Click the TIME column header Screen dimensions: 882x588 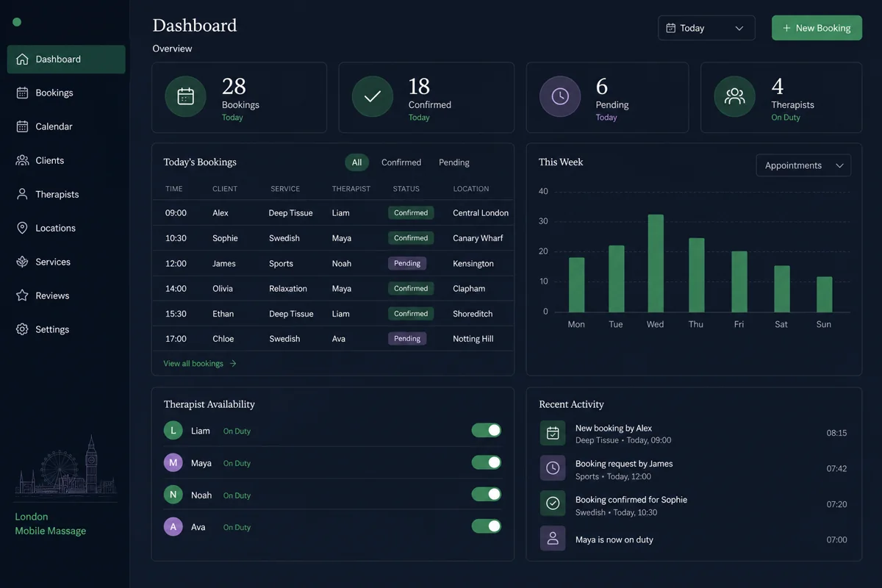[174, 189]
